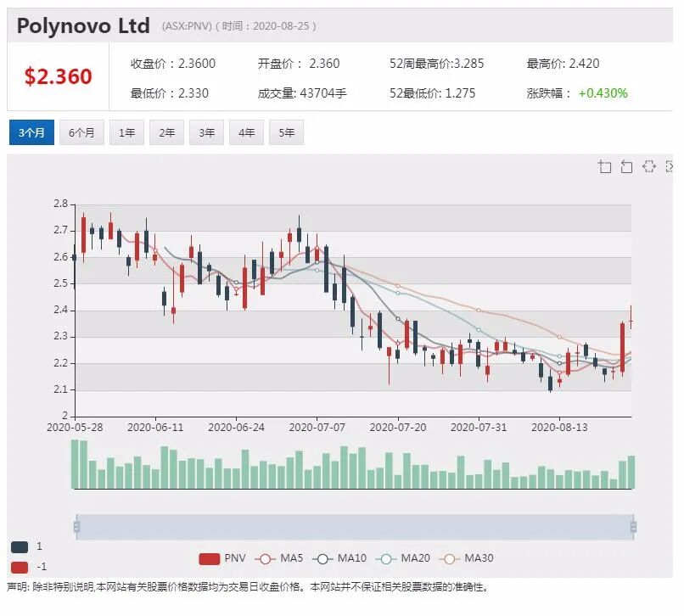Click the 2020-07-20 axis date label

pos(398,427)
